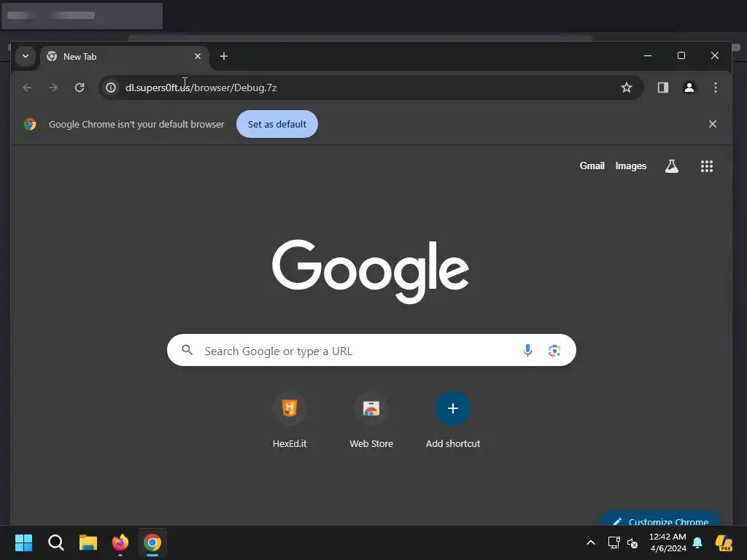Close the New Tab tab
Viewport: 747px width, 560px height.
tap(198, 56)
